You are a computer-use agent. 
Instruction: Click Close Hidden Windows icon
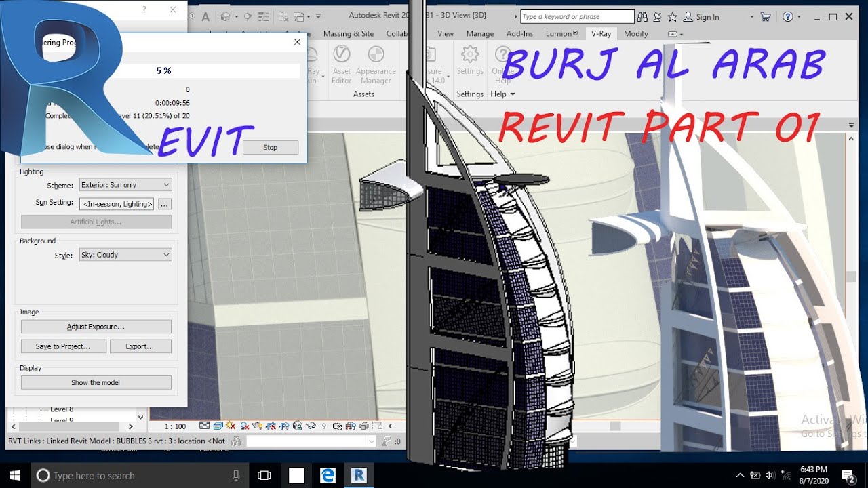(283, 16)
